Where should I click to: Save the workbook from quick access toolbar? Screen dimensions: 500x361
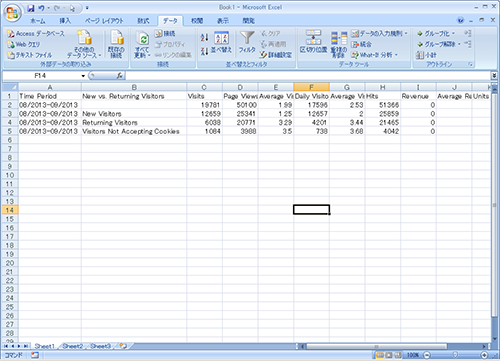(31, 8)
